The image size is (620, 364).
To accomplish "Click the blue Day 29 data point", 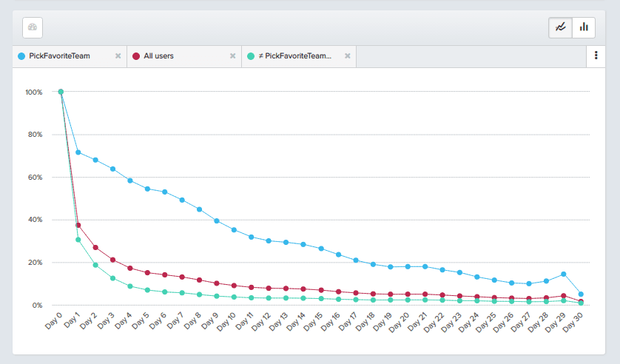I will tap(563, 274).
